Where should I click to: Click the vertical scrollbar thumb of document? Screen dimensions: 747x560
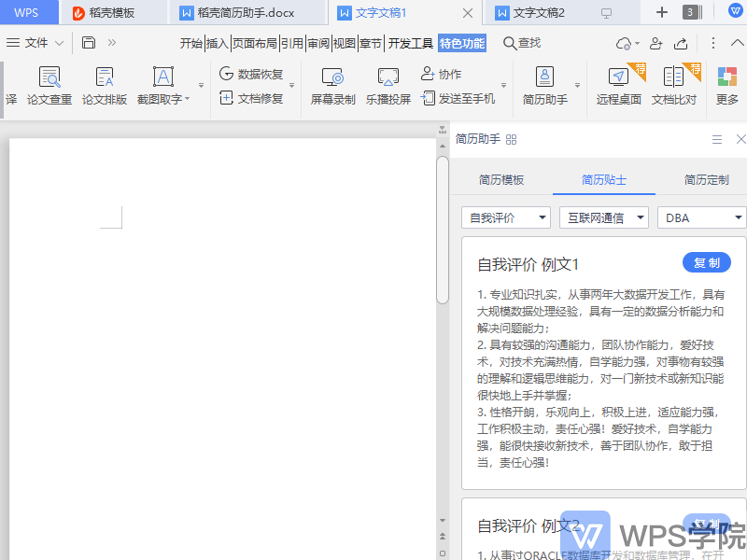pyautogui.click(x=443, y=230)
